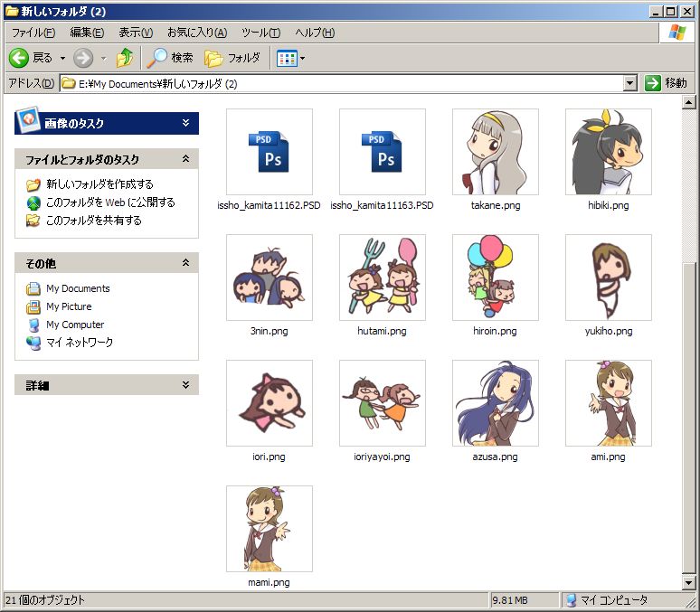Click the address bar folder icon
This screenshot has width=700, height=612.
coord(69,83)
